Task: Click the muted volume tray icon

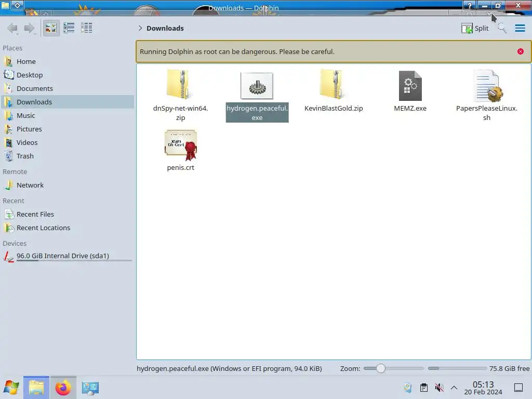Action: (439, 388)
